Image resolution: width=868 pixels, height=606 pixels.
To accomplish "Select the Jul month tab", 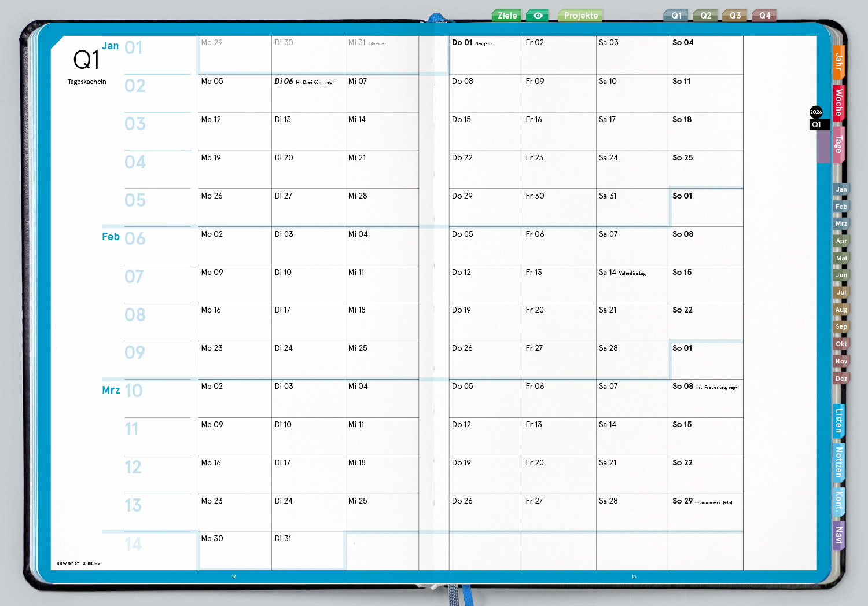I will tap(841, 292).
